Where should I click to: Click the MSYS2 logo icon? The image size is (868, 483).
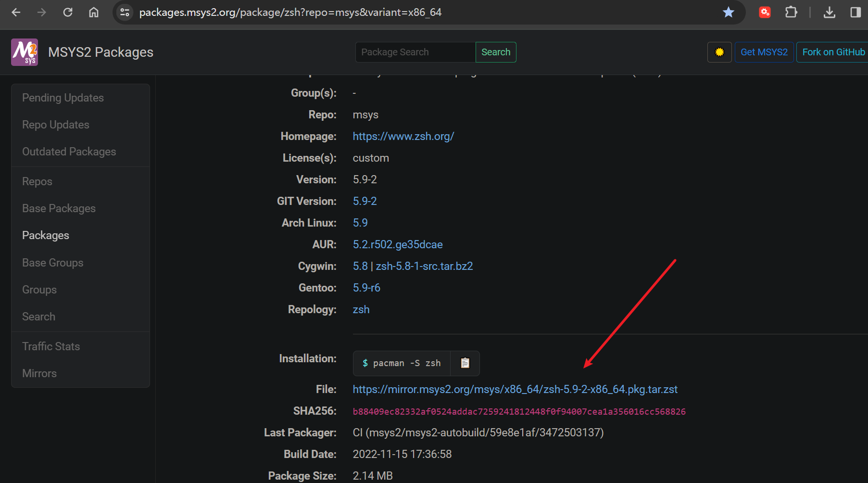pos(25,52)
